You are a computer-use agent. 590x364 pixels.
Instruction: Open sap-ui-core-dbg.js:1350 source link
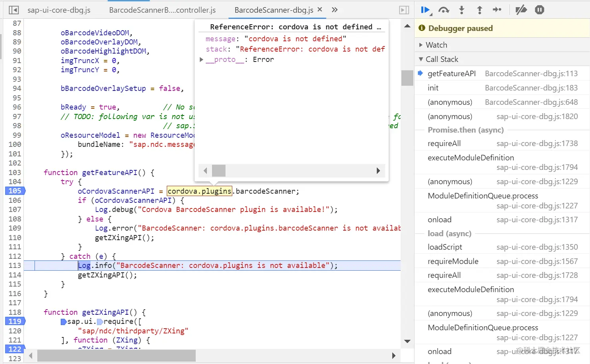537,247
